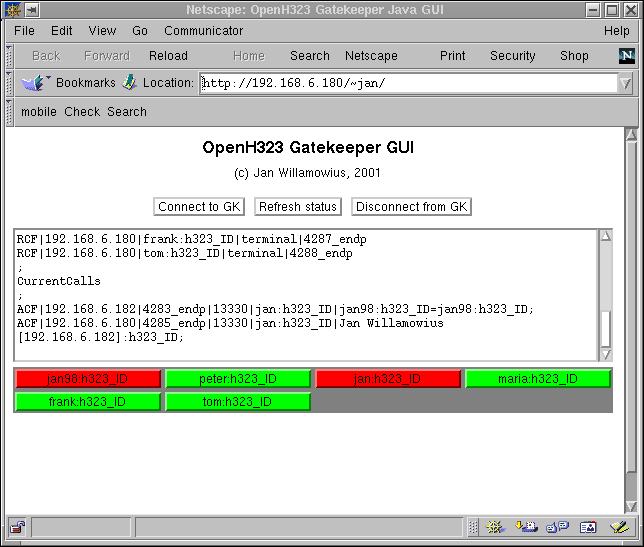The height and width of the screenshot is (547, 644).
Task: Go to Home page
Action: coord(249,56)
